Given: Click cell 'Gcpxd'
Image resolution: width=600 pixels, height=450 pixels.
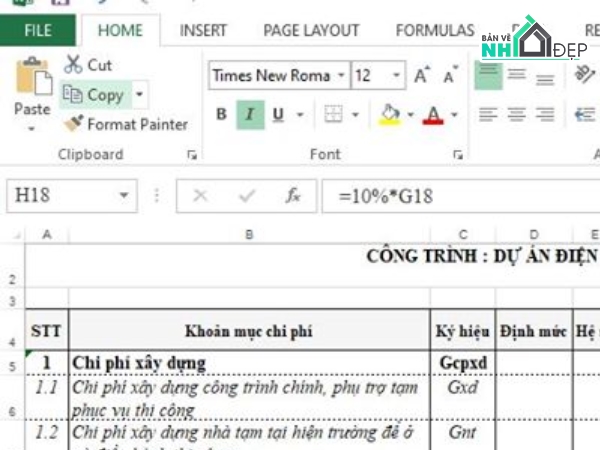Looking at the screenshot, I should point(463,363).
